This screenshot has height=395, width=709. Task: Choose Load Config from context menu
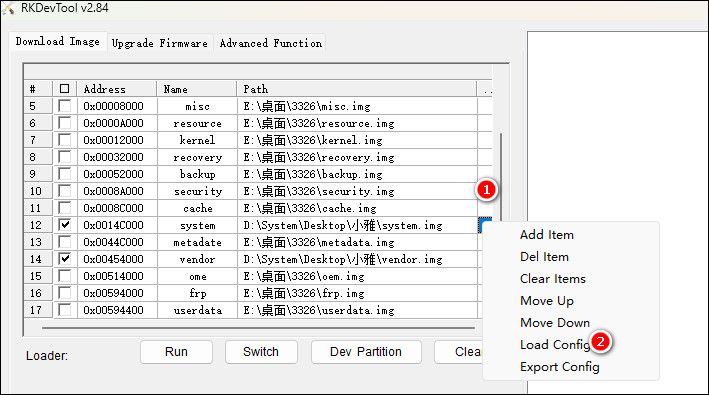point(555,344)
